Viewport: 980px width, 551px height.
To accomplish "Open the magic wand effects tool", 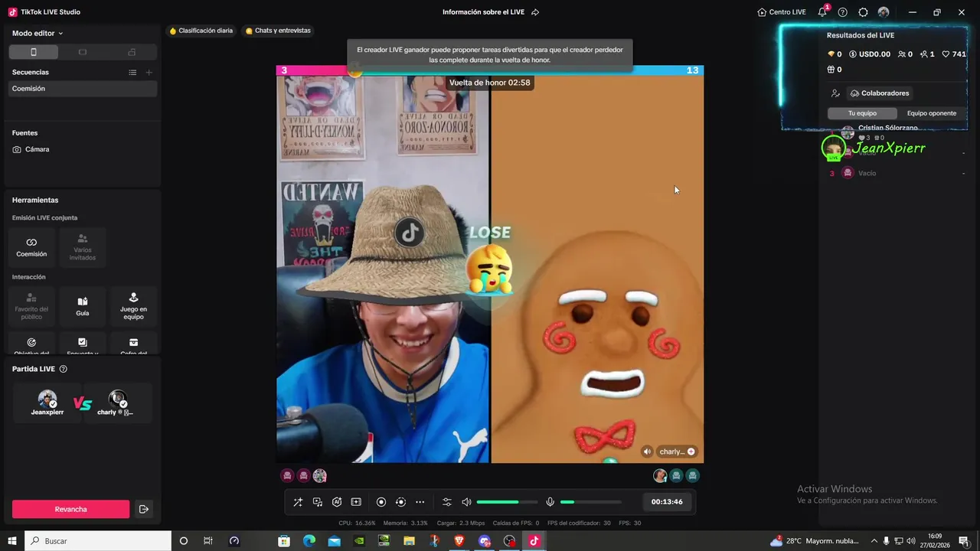I will 298,502.
